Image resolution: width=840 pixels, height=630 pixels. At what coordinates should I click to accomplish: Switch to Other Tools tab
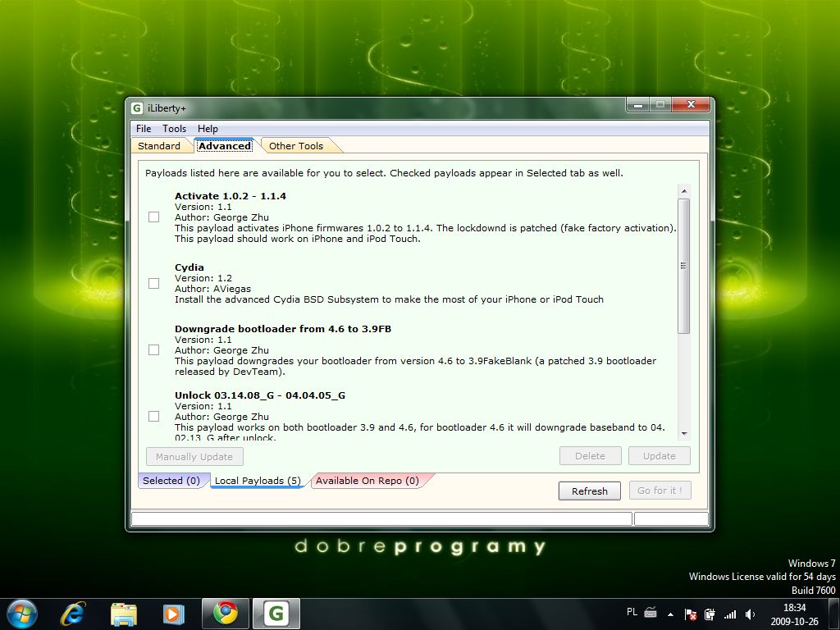click(296, 146)
